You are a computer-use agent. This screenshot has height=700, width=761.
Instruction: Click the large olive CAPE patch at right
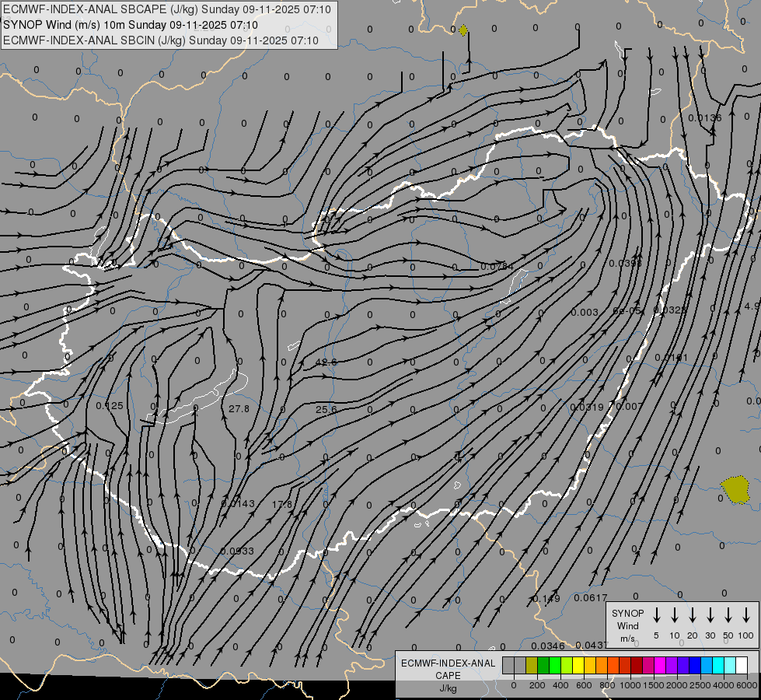[735, 490]
